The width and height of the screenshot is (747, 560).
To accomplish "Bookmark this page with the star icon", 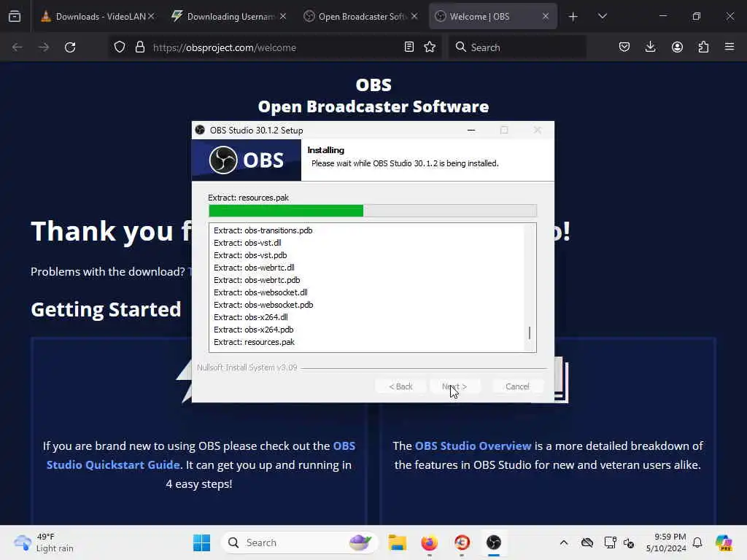I will point(430,47).
